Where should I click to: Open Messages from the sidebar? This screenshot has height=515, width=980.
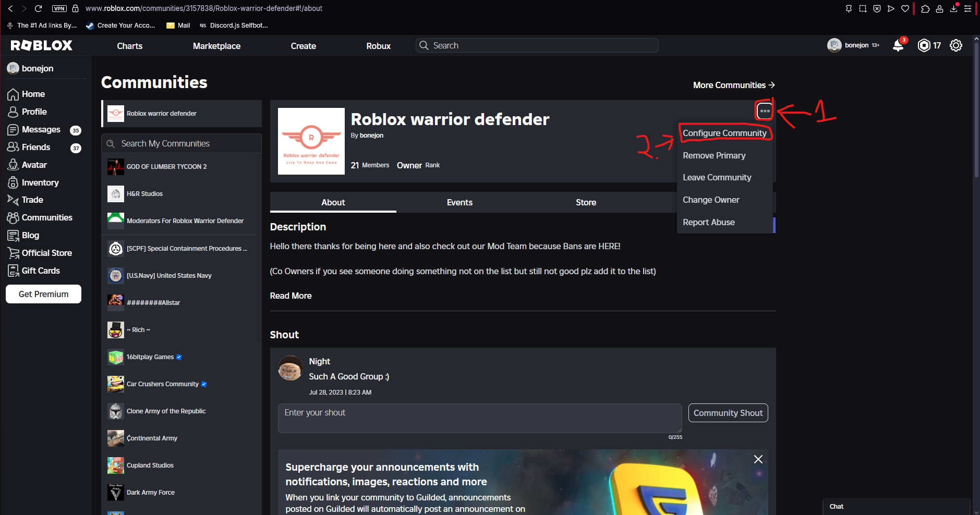click(39, 129)
